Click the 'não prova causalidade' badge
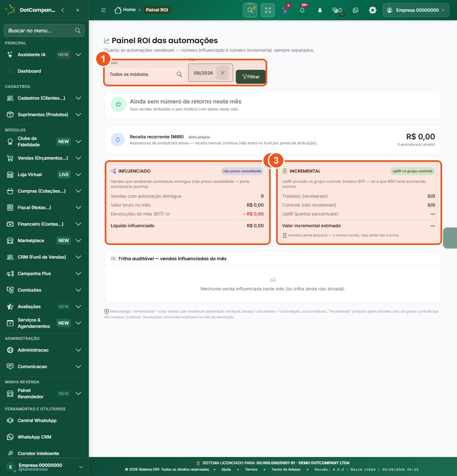This screenshot has height=476, width=457. (x=242, y=171)
